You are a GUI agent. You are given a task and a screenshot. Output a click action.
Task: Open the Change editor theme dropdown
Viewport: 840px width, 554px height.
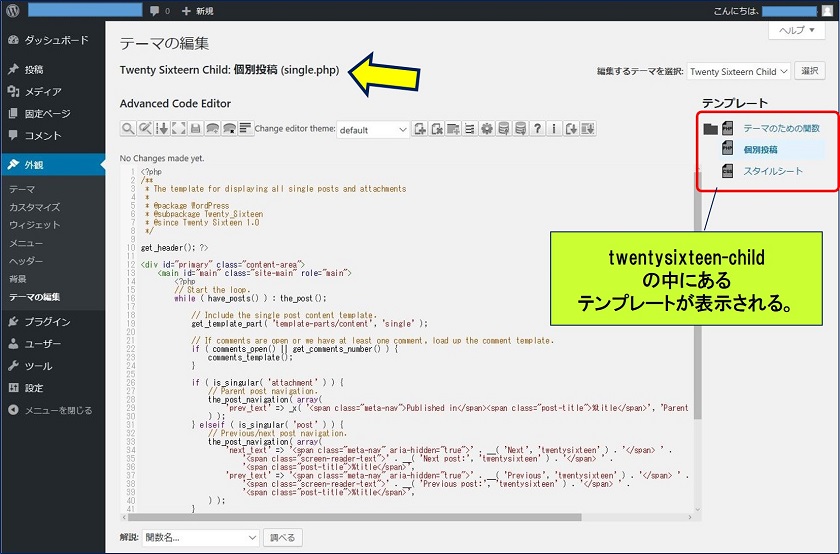373,130
